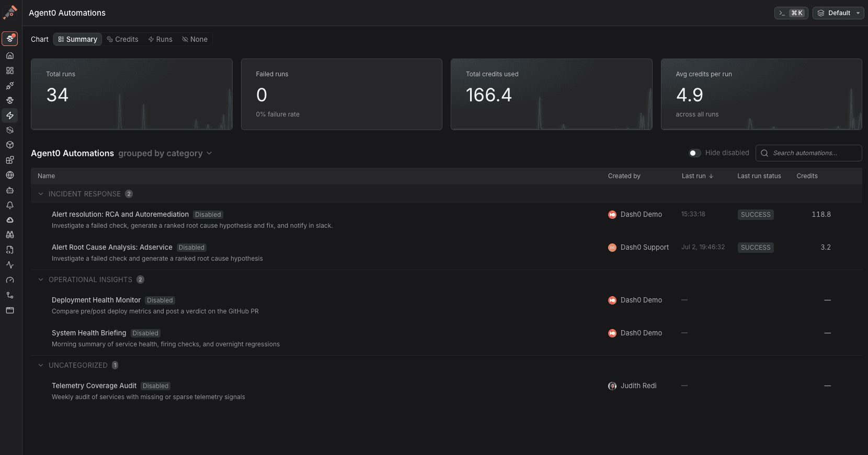
Task: Open the Telemetry Coverage Audit automation
Action: 94,386
